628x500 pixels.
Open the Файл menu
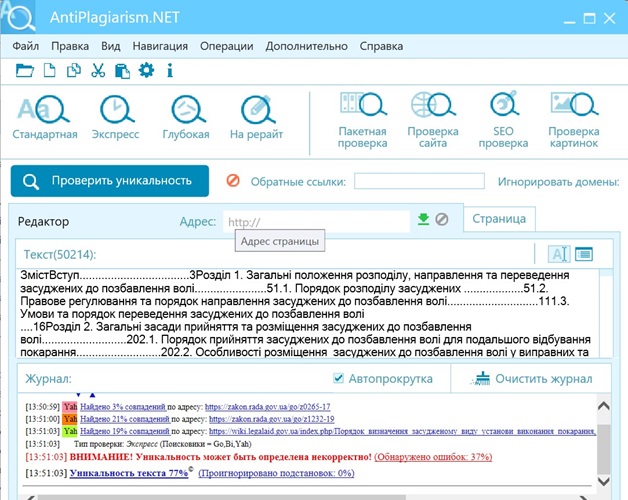tap(26, 46)
